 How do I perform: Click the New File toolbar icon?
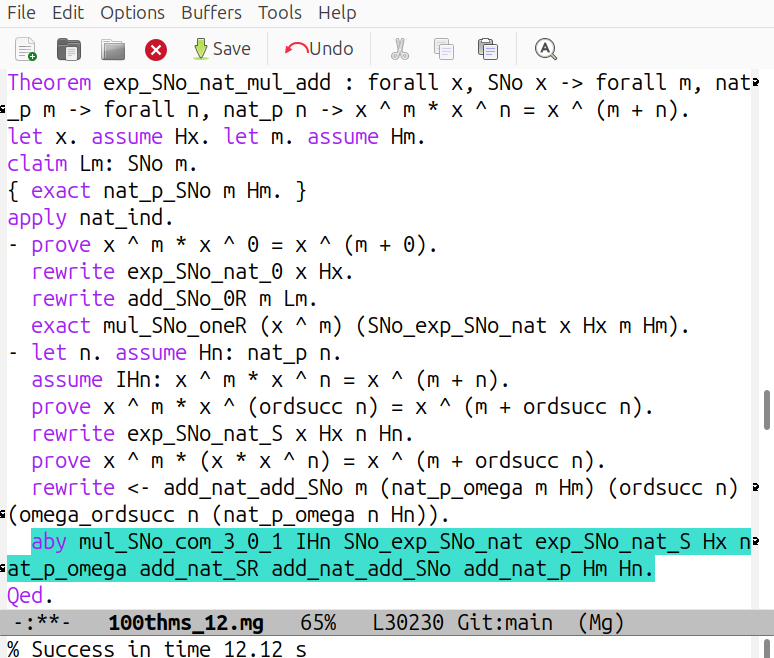tap(26, 48)
